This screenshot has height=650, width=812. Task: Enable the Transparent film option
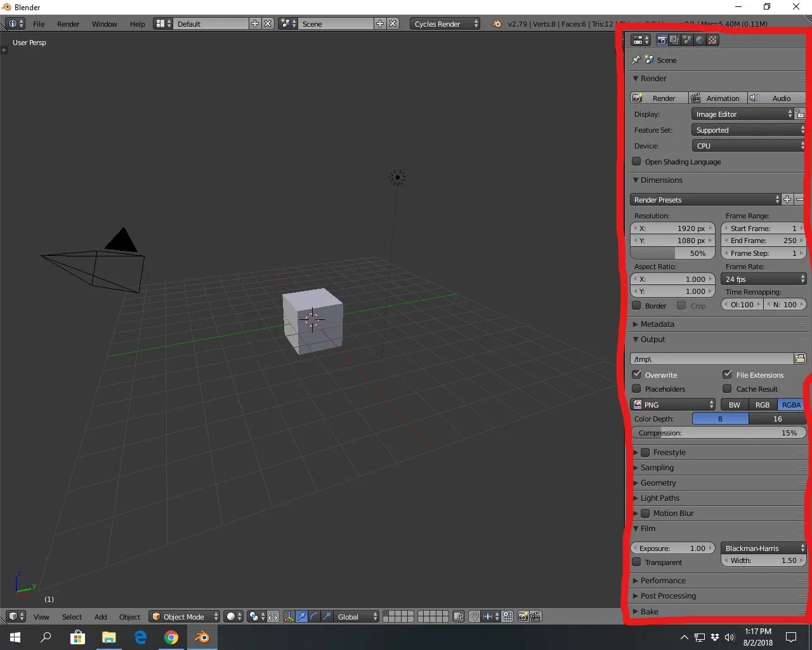point(636,562)
